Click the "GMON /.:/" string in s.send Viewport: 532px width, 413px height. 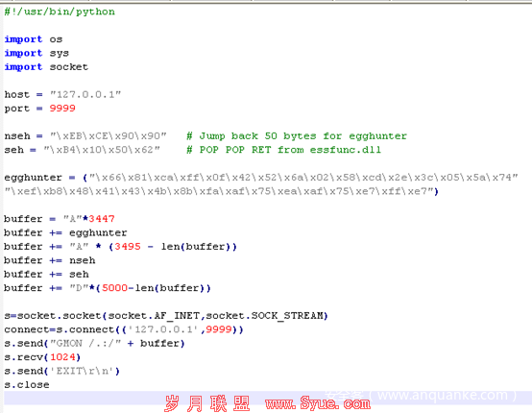click(x=85, y=344)
